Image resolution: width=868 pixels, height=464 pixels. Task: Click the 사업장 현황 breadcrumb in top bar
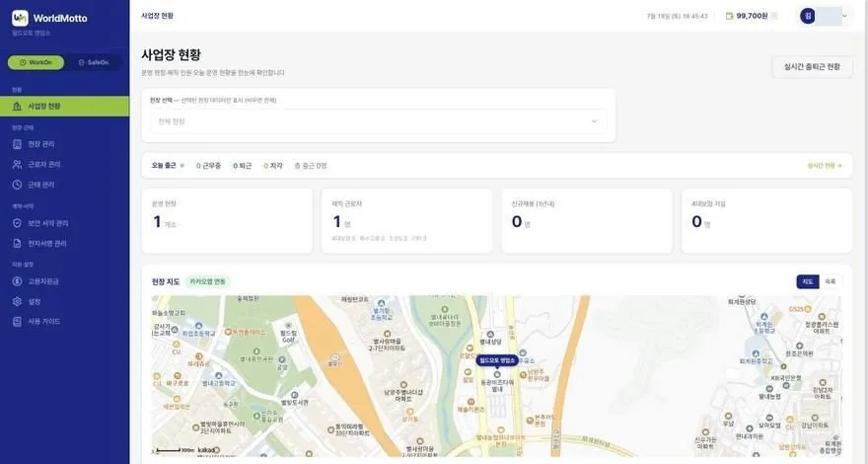click(x=157, y=16)
